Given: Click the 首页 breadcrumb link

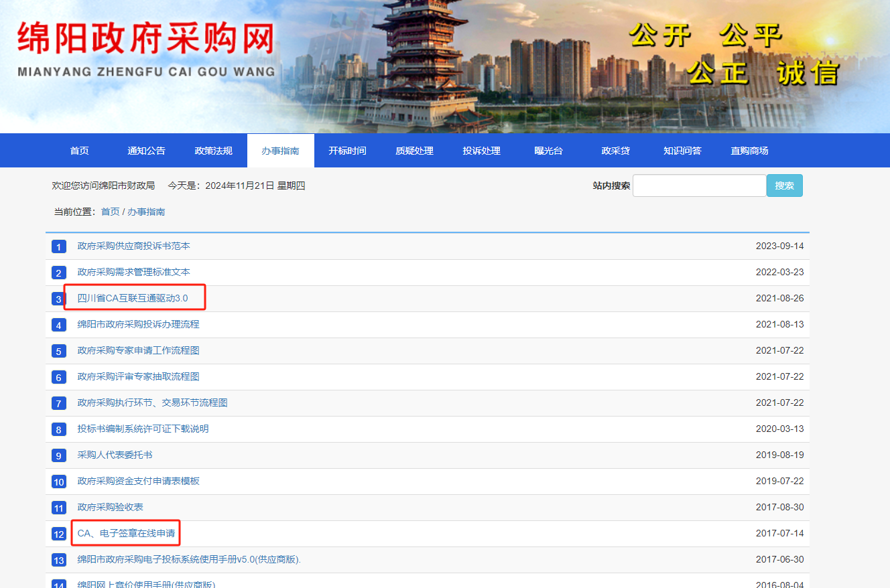Looking at the screenshot, I should (x=110, y=212).
